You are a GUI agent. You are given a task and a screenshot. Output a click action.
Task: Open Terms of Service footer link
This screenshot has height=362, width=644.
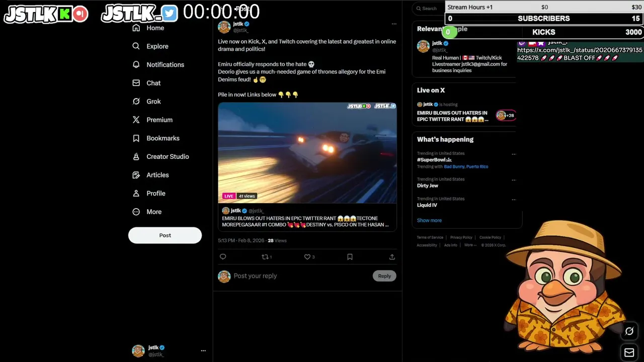point(430,237)
